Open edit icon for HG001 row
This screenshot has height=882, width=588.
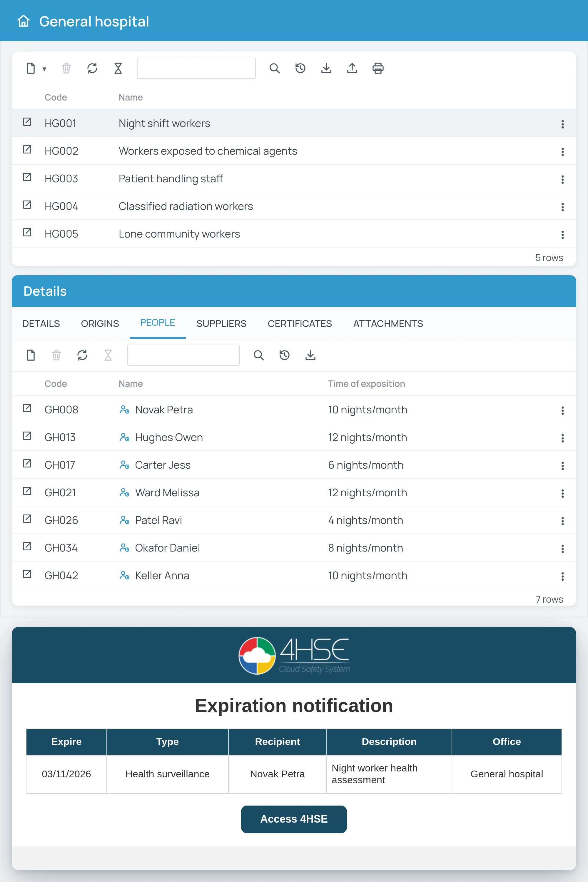pyautogui.click(x=27, y=122)
